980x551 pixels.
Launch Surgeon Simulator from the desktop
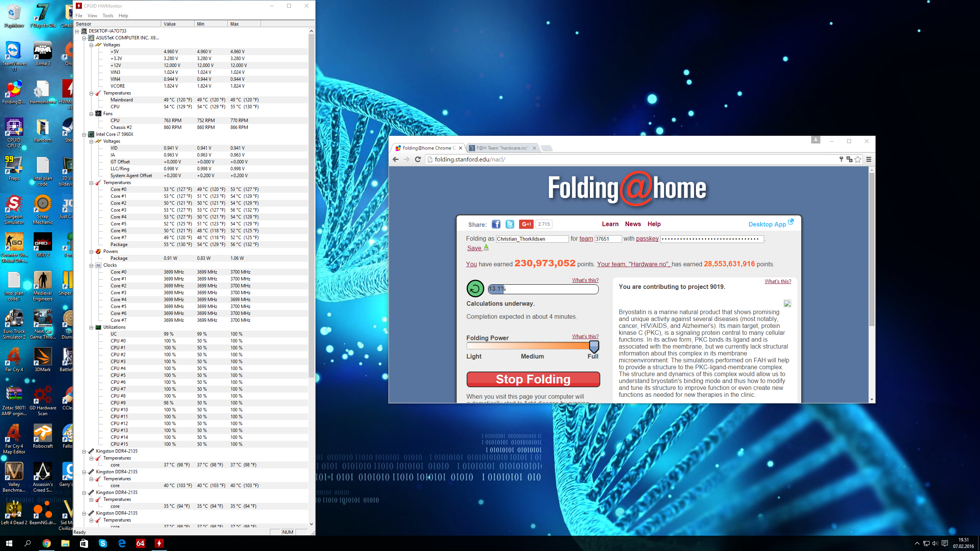pos(14,209)
